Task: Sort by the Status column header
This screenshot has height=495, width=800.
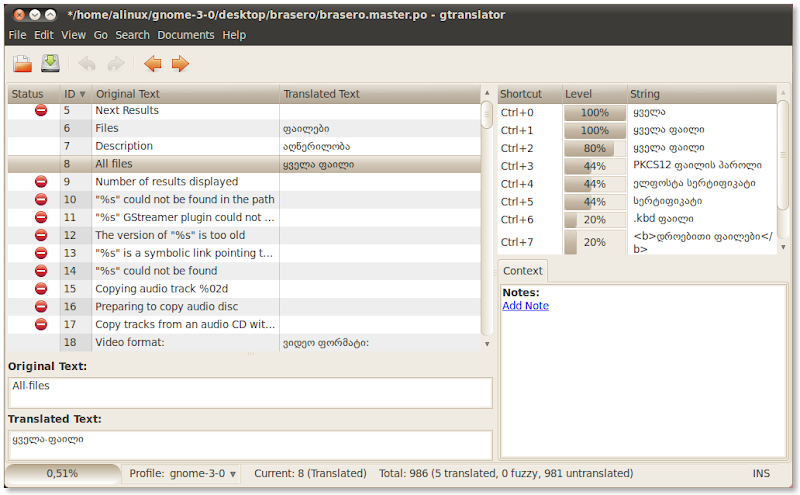Action: click(34, 94)
